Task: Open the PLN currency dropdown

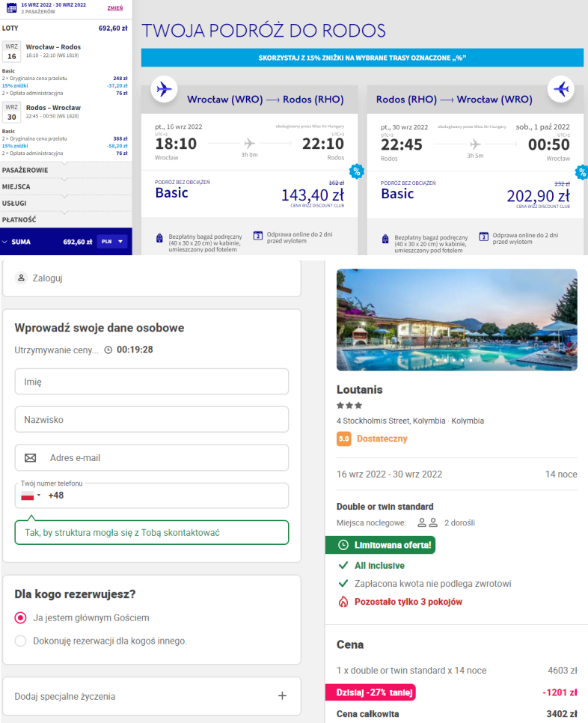Action: click(x=112, y=242)
